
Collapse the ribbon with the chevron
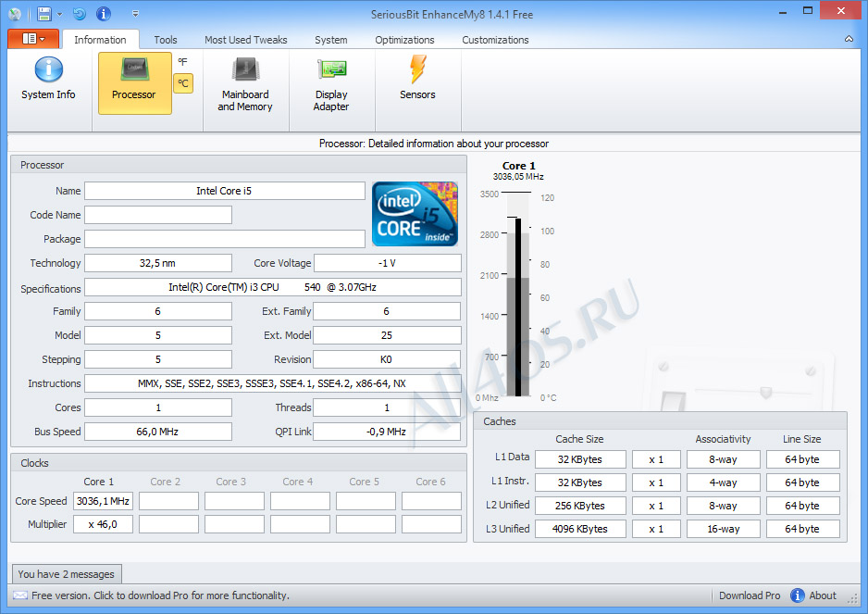point(849,39)
